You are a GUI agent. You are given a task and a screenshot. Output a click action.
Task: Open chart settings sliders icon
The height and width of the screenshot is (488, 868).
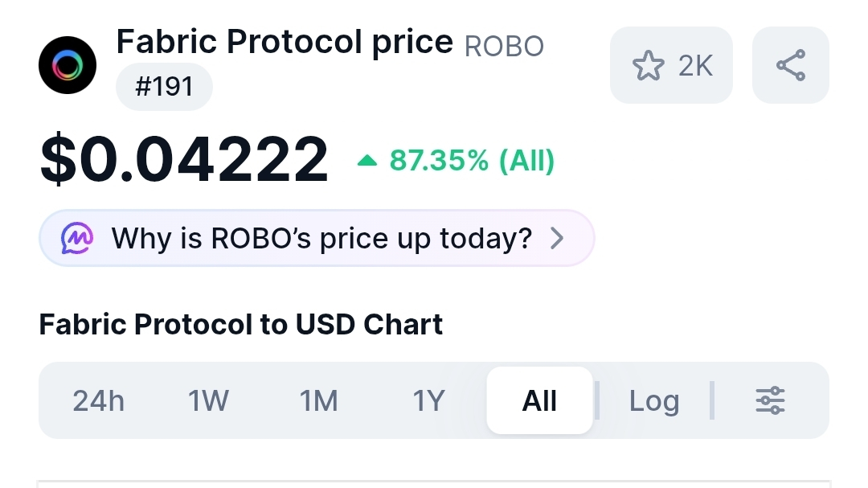(x=770, y=400)
